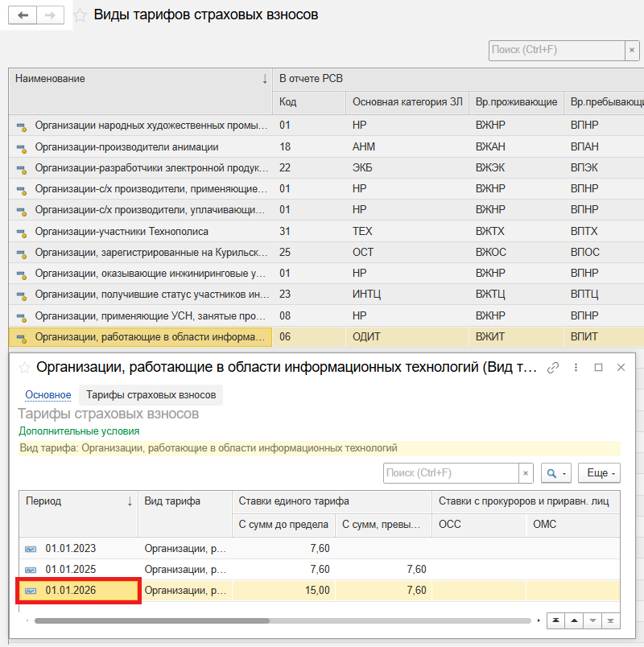Clear the top search field
Viewport: 644px width, 647px height.
632,50
